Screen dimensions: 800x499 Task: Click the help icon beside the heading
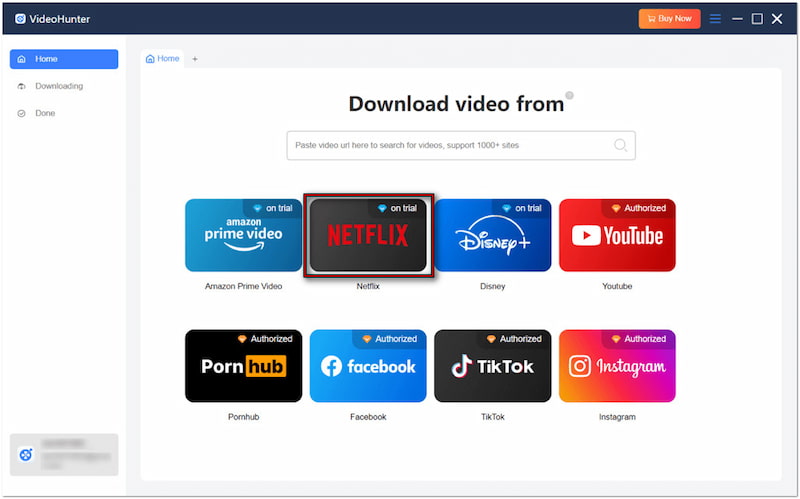[570, 96]
